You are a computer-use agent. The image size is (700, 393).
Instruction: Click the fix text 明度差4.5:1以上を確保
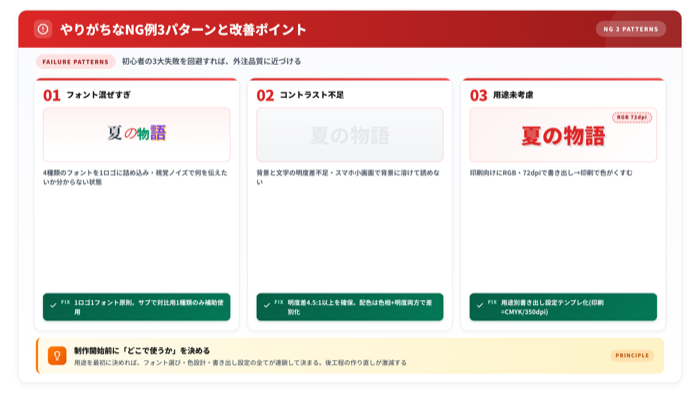point(360,307)
